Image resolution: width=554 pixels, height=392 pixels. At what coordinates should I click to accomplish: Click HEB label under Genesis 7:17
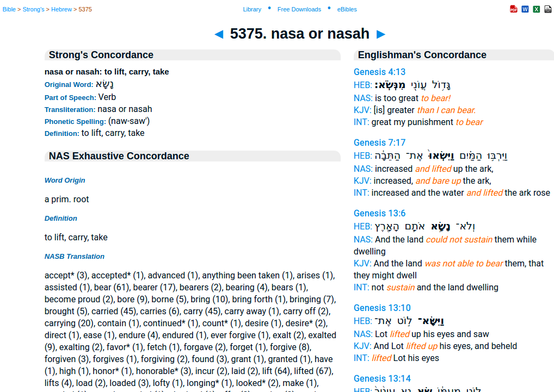(x=363, y=155)
